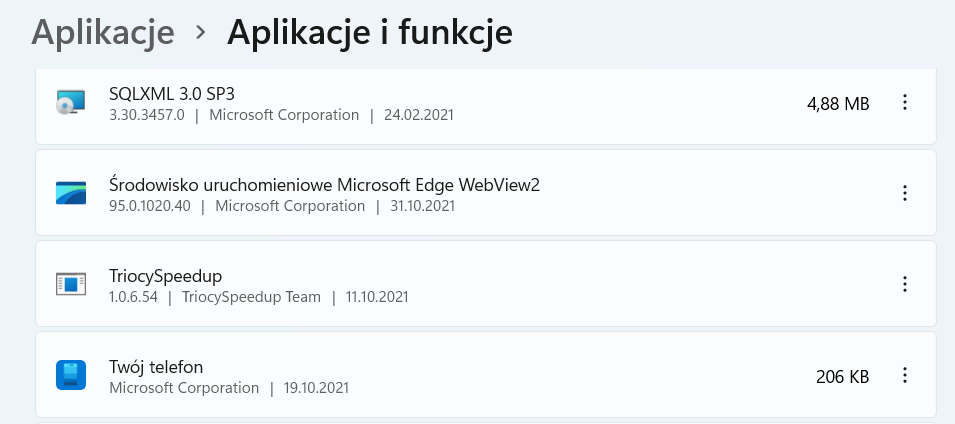Click the TriocySpeedup app icon
The width and height of the screenshot is (955, 424).
click(71, 284)
